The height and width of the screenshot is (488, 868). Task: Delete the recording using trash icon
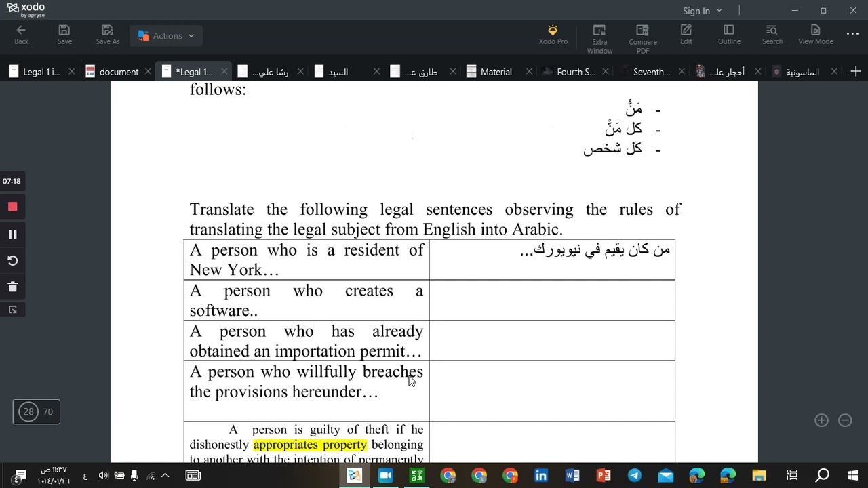click(x=12, y=287)
